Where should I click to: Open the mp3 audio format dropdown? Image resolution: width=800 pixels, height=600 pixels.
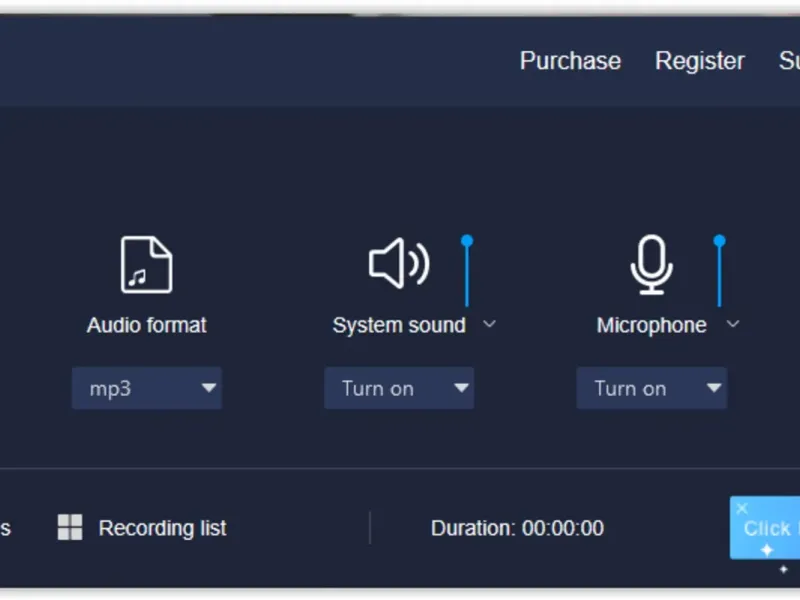(x=147, y=389)
